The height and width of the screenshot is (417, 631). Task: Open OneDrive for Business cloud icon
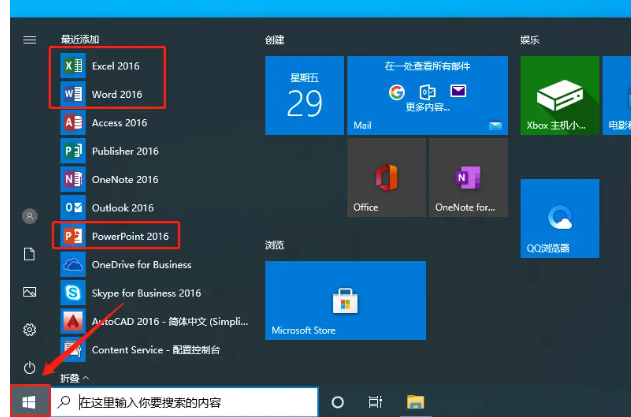[x=73, y=264]
